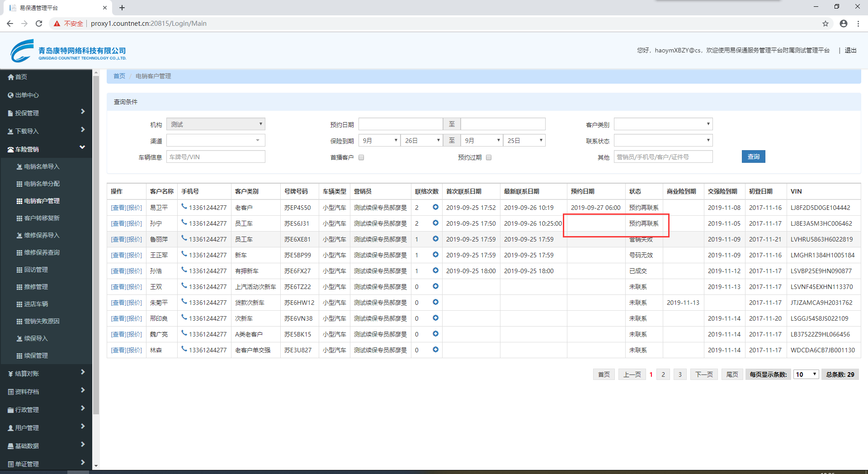This screenshot has height=474, width=868.
Task: Click the 退出 logout link
Action: (850, 50)
